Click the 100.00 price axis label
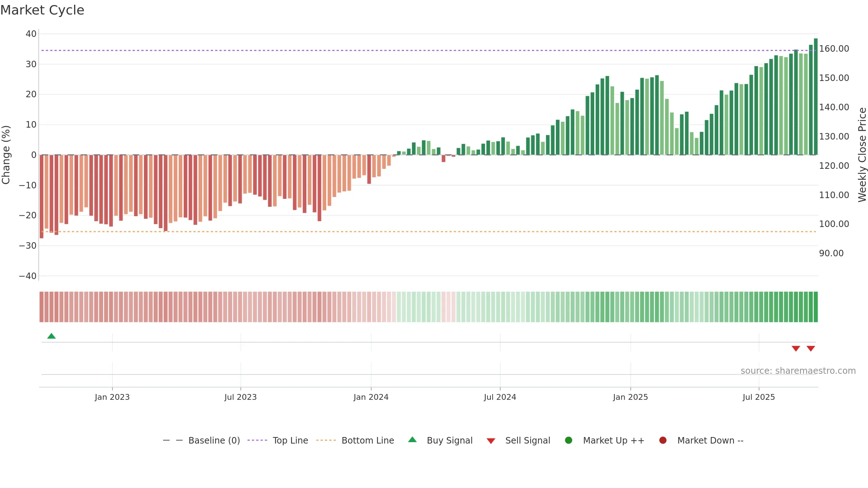 (834, 224)
